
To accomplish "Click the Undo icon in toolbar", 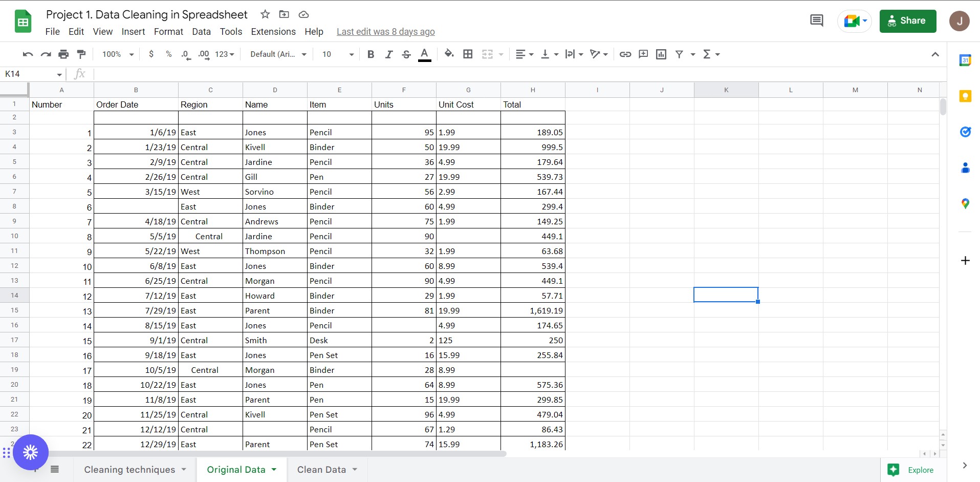I will click(28, 54).
